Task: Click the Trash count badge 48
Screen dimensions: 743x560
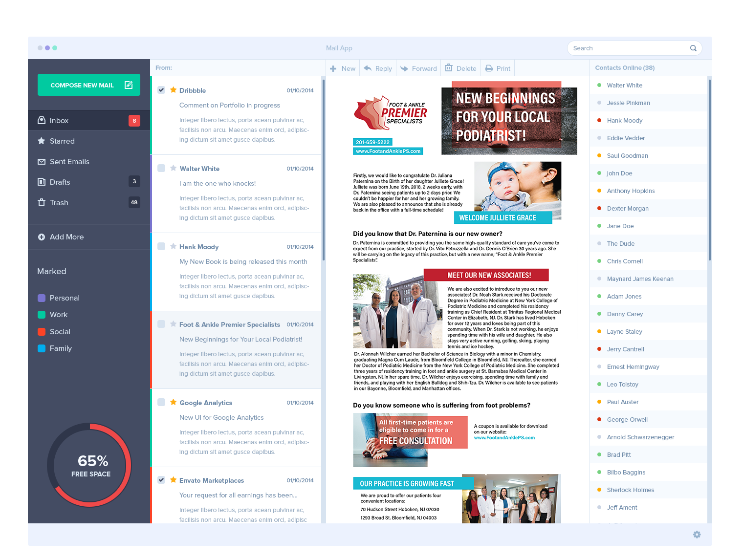Action: (134, 202)
